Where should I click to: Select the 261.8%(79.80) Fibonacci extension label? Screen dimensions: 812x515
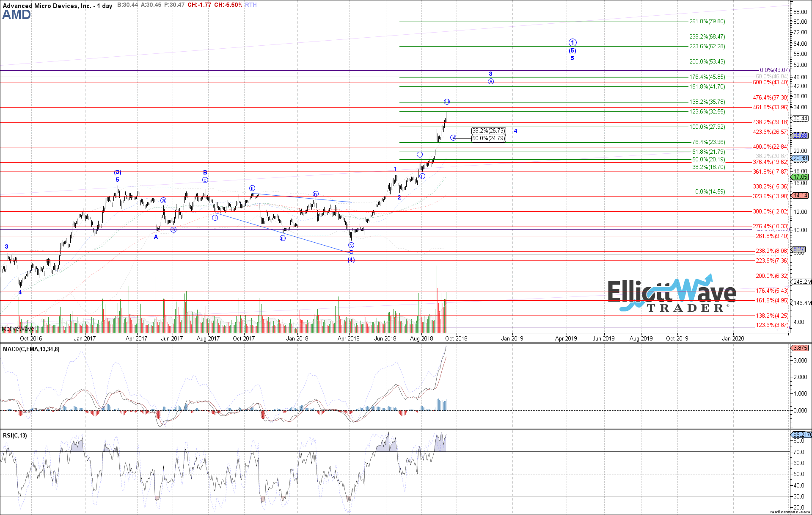(707, 22)
